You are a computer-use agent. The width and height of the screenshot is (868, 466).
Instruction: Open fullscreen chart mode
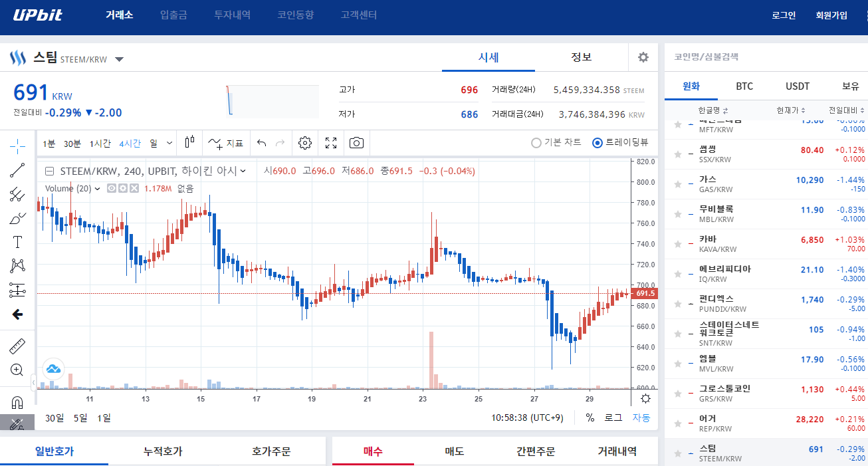pyautogui.click(x=331, y=143)
